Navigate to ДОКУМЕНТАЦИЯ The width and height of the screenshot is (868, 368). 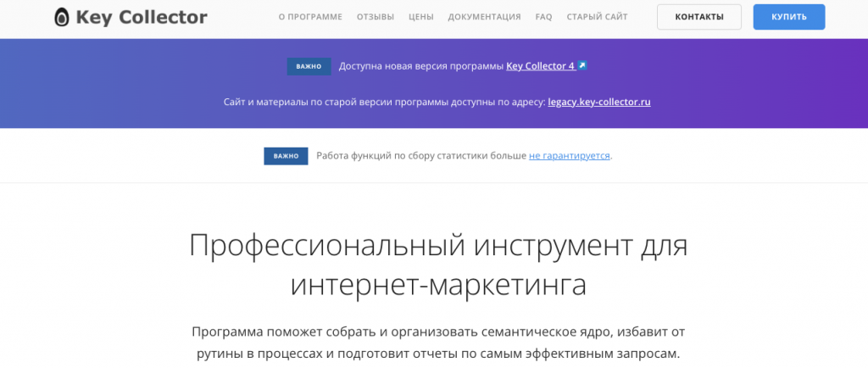point(484,17)
